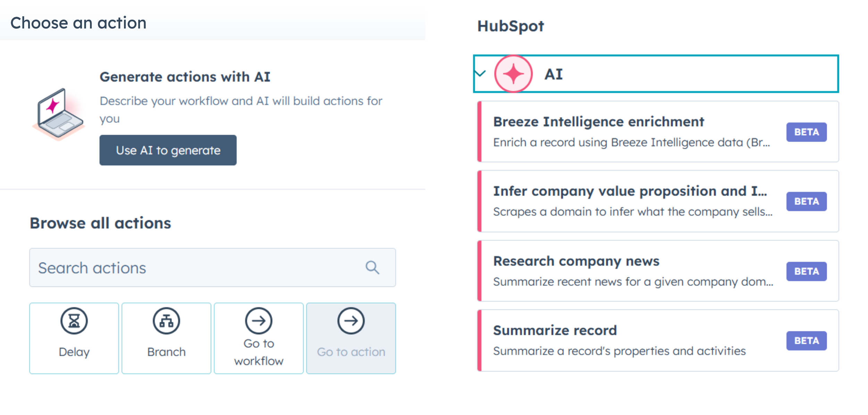Click the HubSpot heading
This screenshot has height=415, width=868.
pyautogui.click(x=510, y=26)
